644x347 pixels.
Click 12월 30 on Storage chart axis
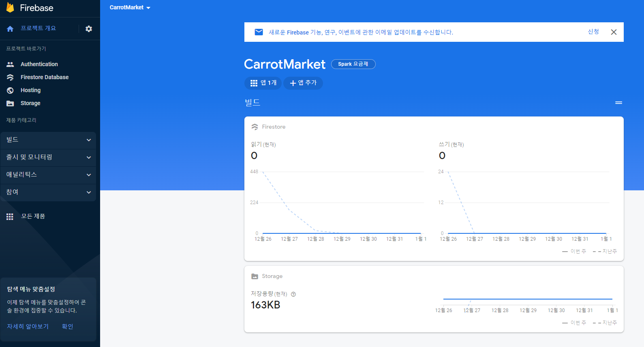tap(556, 310)
